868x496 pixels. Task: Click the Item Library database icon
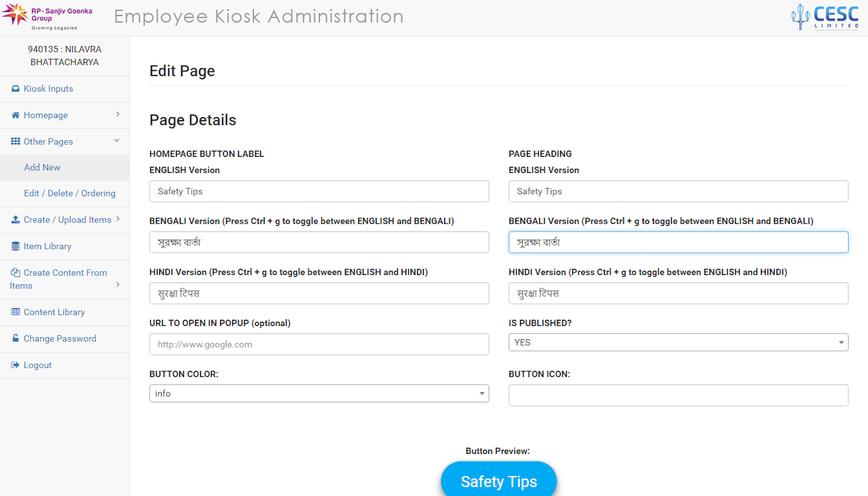coord(15,246)
